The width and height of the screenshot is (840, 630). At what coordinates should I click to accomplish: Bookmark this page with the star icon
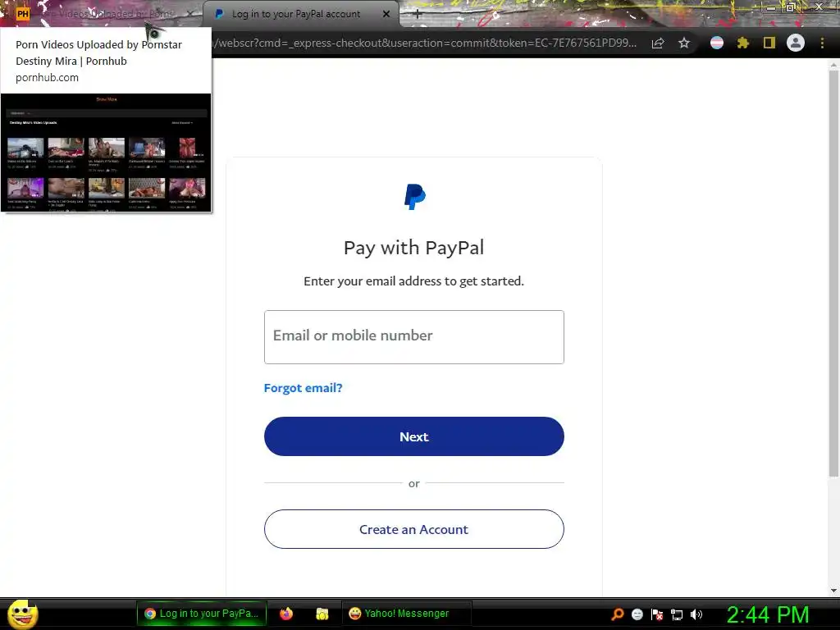pyautogui.click(x=684, y=43)
